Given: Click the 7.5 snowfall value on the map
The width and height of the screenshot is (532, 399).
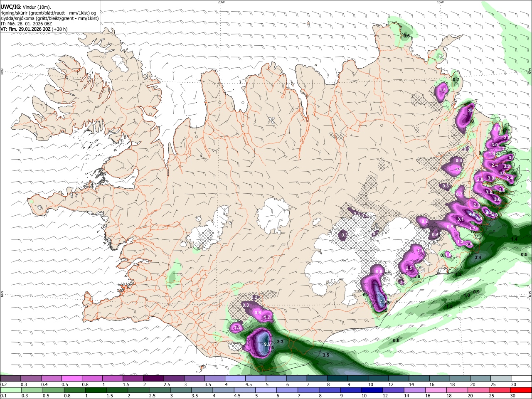Looking at the screenshot, I should (x=383, y=302).
